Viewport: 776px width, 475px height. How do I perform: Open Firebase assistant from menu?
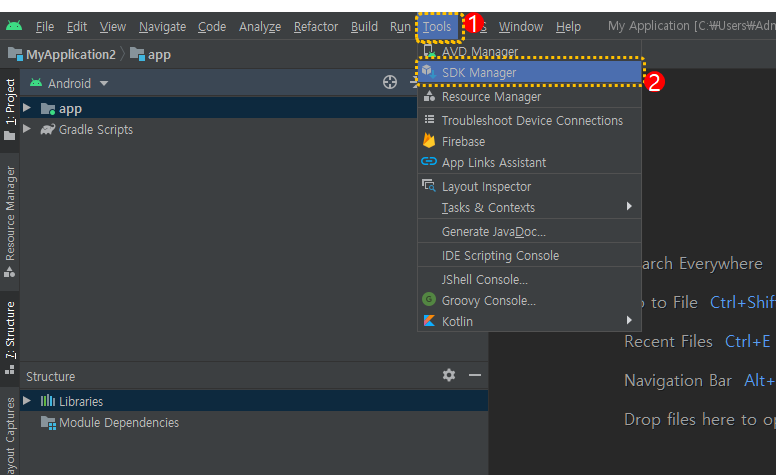coord(529,142)
